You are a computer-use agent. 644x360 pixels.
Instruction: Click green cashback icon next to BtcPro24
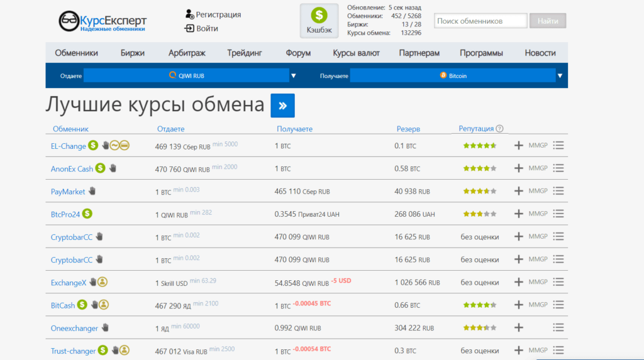click(x=87, y=214)
